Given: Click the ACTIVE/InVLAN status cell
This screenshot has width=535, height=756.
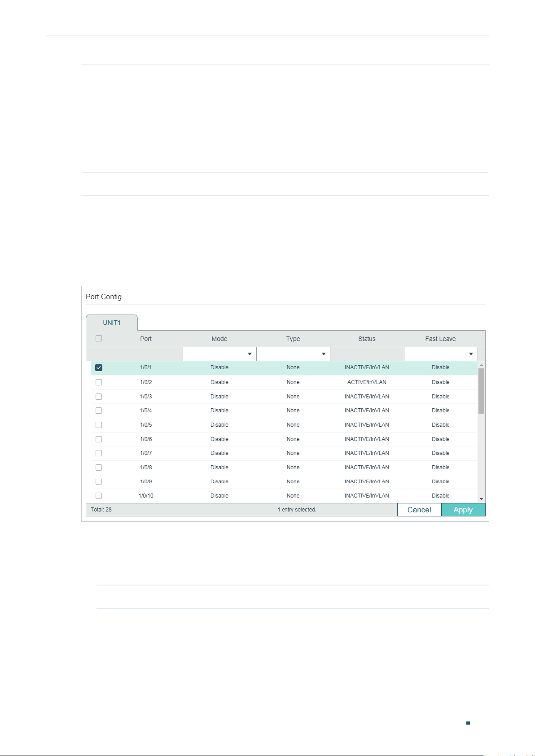Looking at the screenshot, I should coord(367,382).
